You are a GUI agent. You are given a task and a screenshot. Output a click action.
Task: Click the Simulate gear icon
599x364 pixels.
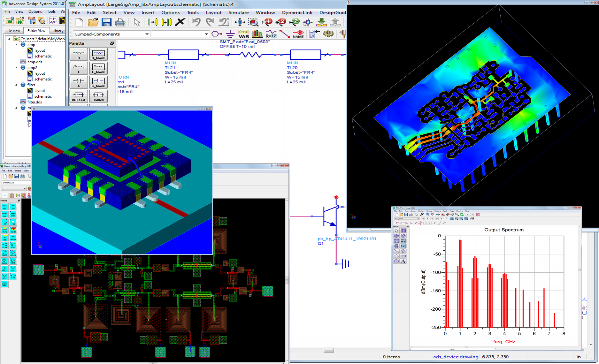[328, 34]
